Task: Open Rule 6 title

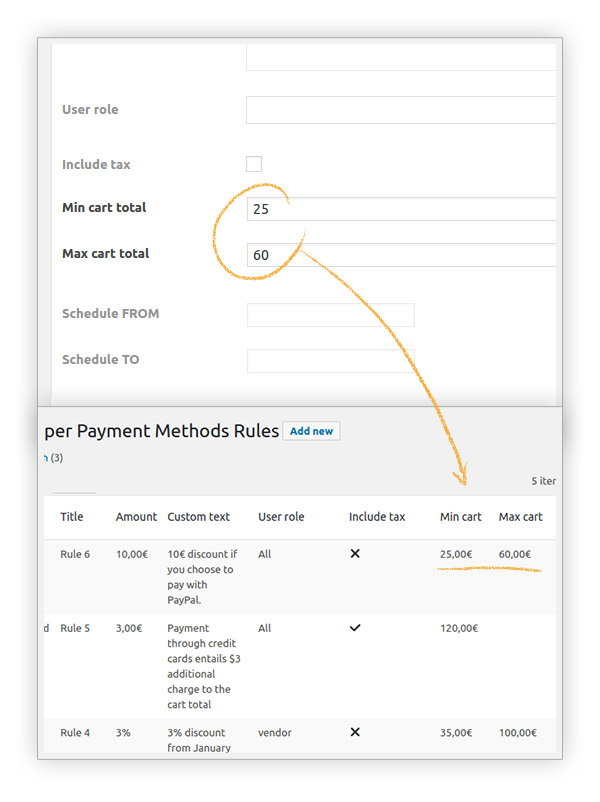Action: point(75,554)
